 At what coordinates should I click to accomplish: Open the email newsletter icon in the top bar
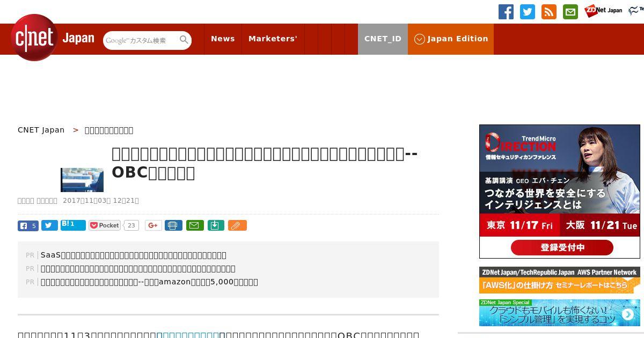pos(570,12)
